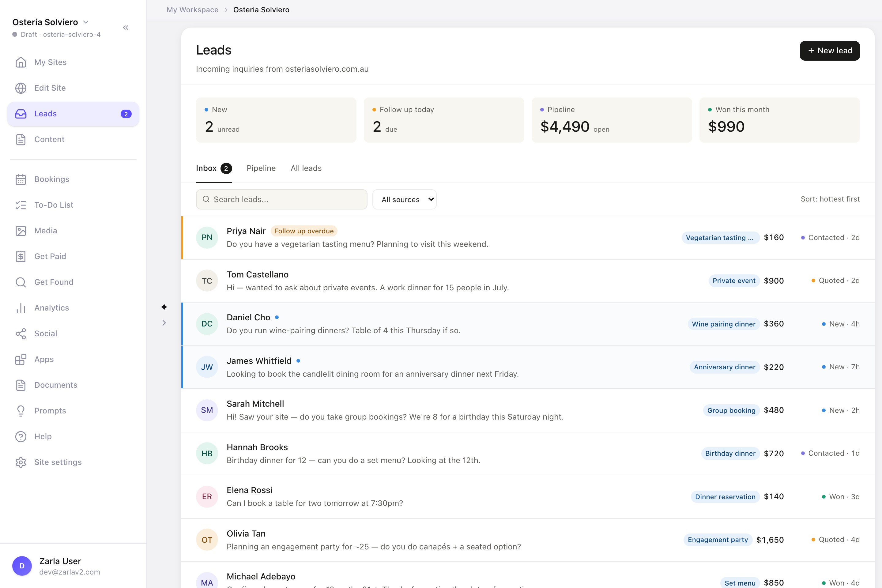Click Daniel Cho's DC avatar
This screenshot has height=588, width=882.
[x=207, y=324]
